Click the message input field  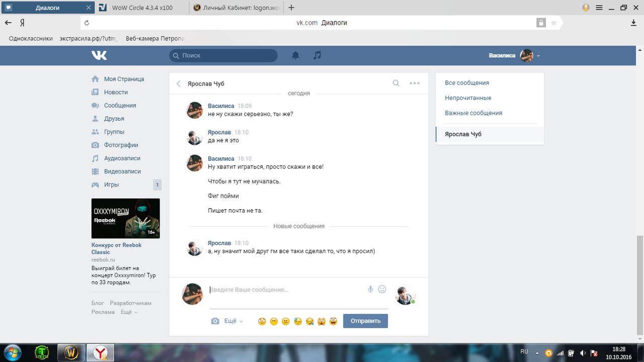(x=287, y=290)
